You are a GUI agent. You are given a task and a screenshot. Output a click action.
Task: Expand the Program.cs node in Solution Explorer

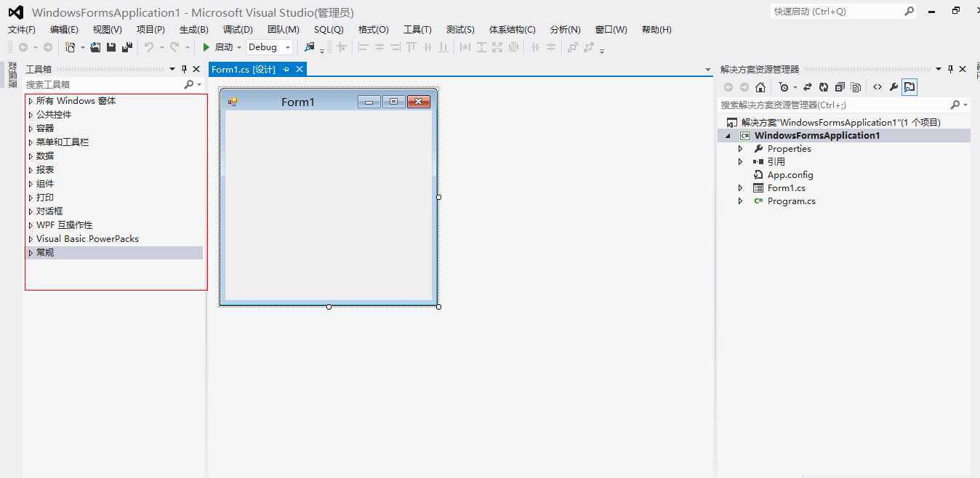(741, 200)
